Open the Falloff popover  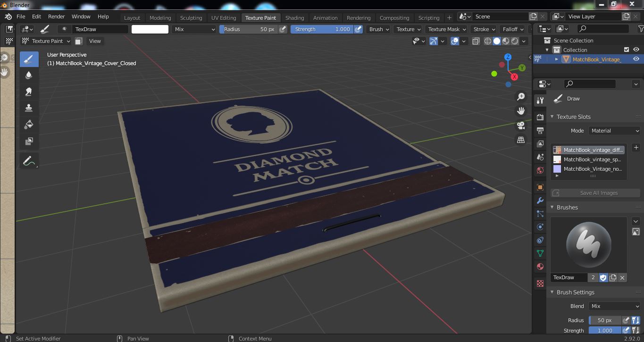click(513, 29)
